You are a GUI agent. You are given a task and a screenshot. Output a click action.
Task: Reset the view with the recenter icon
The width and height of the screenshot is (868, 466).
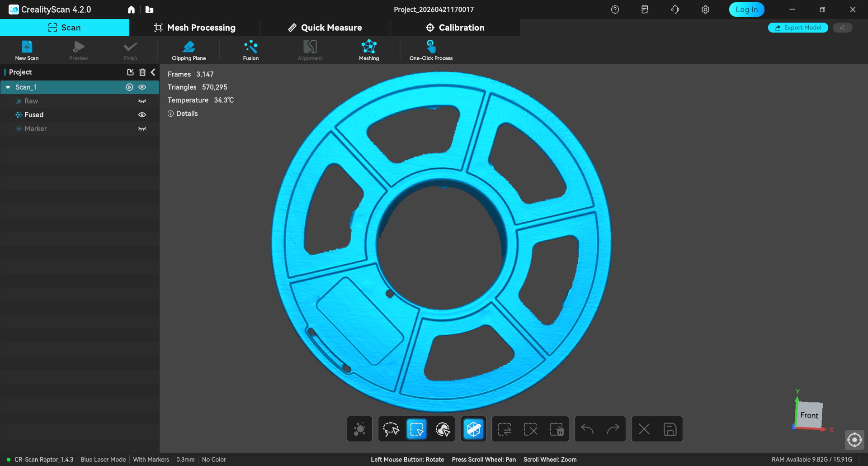click(x=854, y=439)
